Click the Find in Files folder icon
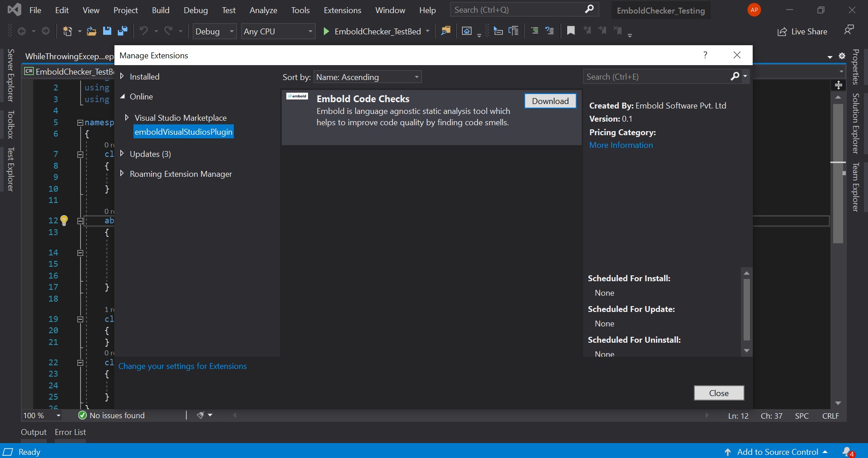Image resolution: width=868 pixels, height=458 pixels. click(446, 31)
